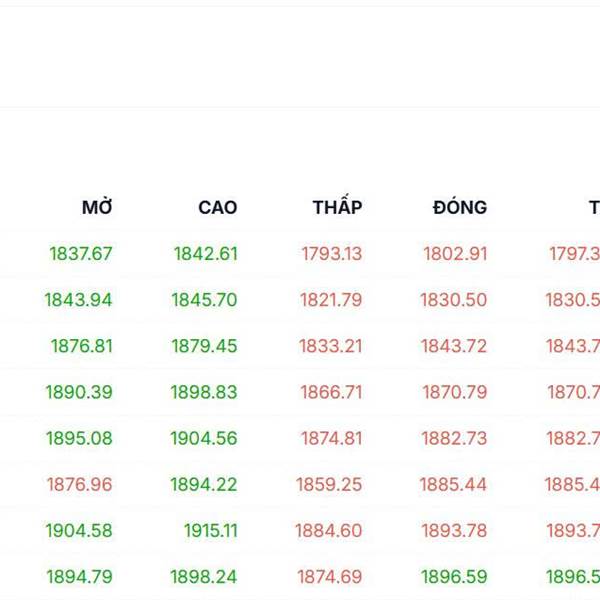Click the CAO column header
This screenshot has width=600, height=600.
(218, 208)
